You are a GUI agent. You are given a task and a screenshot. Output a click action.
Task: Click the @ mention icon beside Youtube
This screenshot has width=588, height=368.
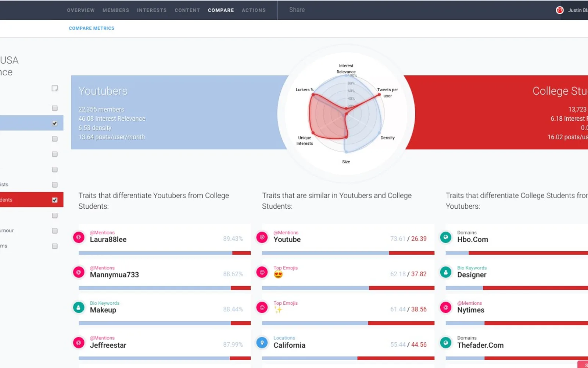tap(262, 237)
